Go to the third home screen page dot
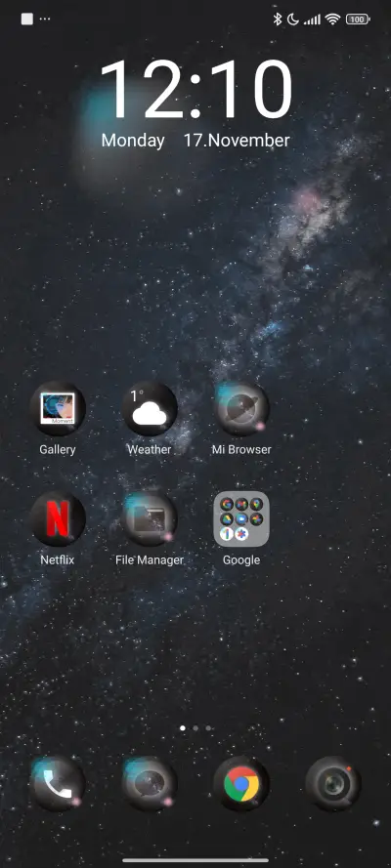391x868 pixels. coord(208,728)
